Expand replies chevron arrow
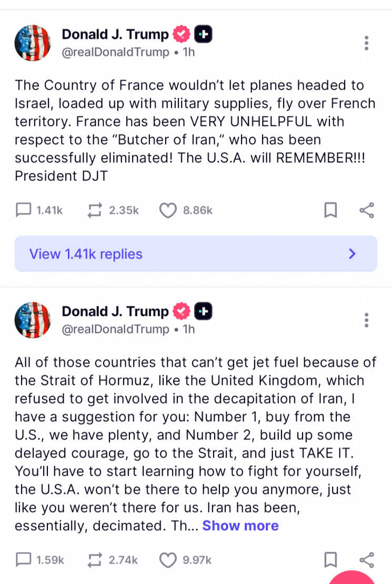This screenshot has height=584, width=392. click(x=353, y=254)
